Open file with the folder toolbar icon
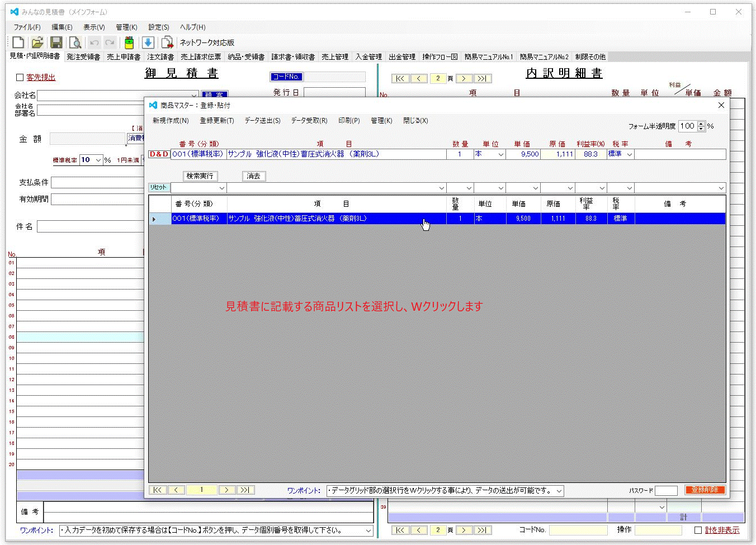This screenshot has height=545, width=756. [x=37, y=42]
